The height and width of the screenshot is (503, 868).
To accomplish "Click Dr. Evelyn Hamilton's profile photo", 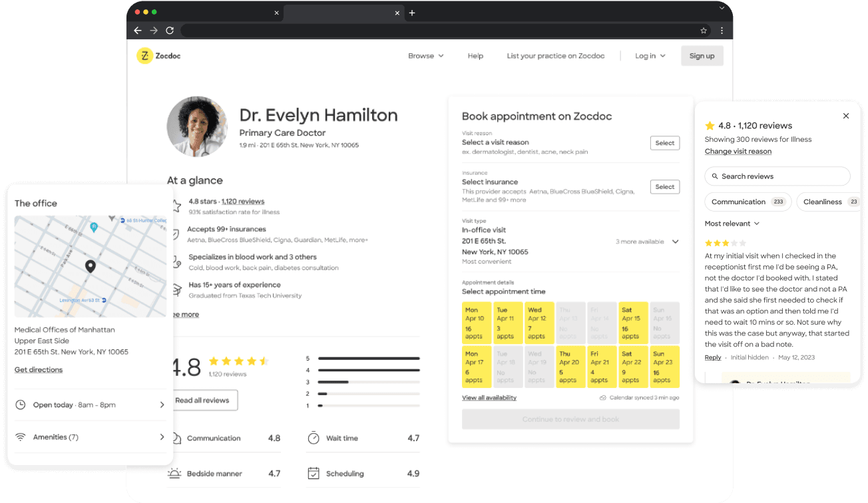I will pyautogui.click(x=197, y=126).
